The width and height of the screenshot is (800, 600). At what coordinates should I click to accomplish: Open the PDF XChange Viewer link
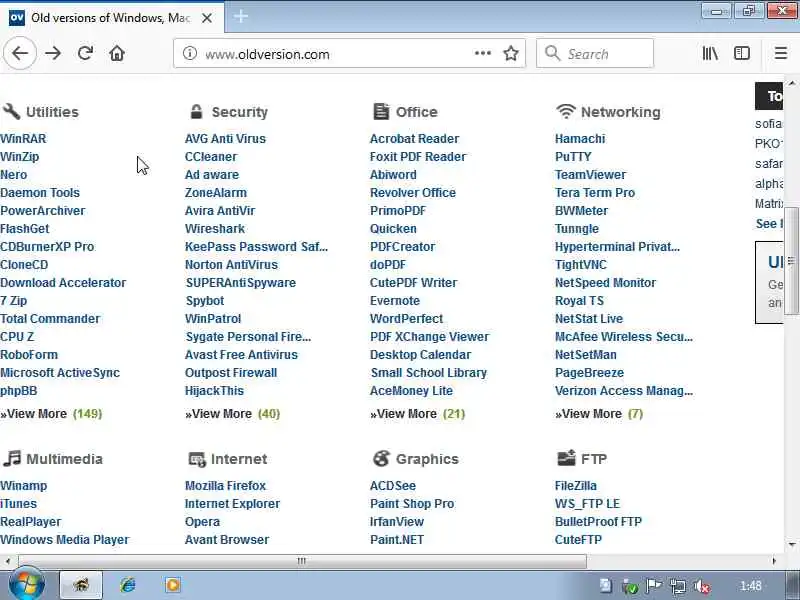click(429, 337)
